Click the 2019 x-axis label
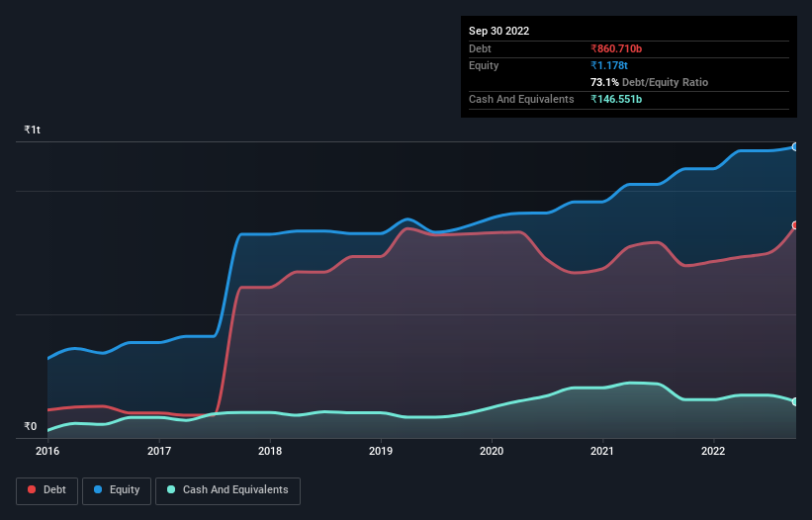Viewport: 812px width, 520px height. click(381, 451)
